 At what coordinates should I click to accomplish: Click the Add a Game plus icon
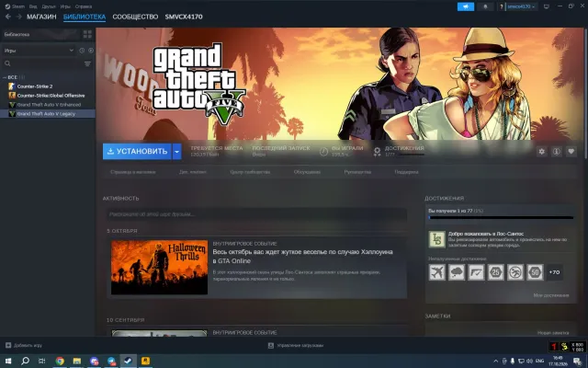pyautogui.click(x=8, y=345)
